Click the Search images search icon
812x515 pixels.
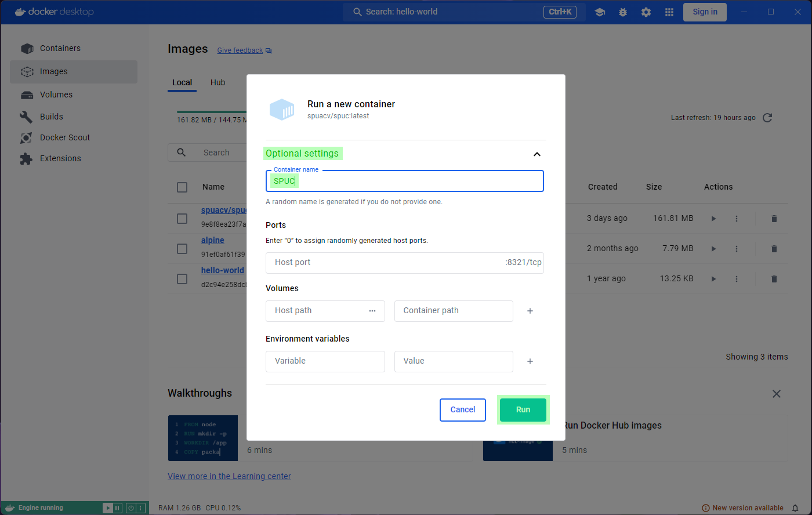pyautogui.click(x=182, y=153)
